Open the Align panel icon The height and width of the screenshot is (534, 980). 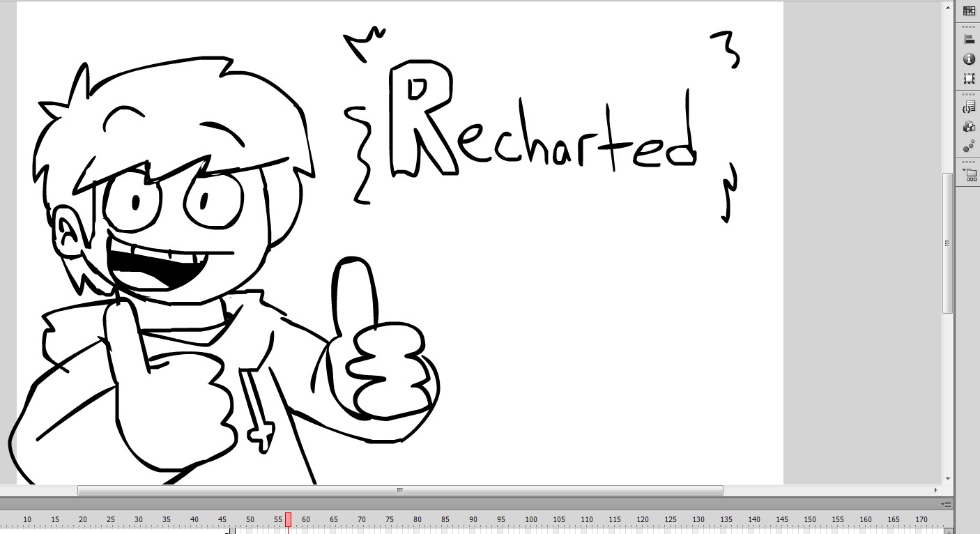coord(969,40)
